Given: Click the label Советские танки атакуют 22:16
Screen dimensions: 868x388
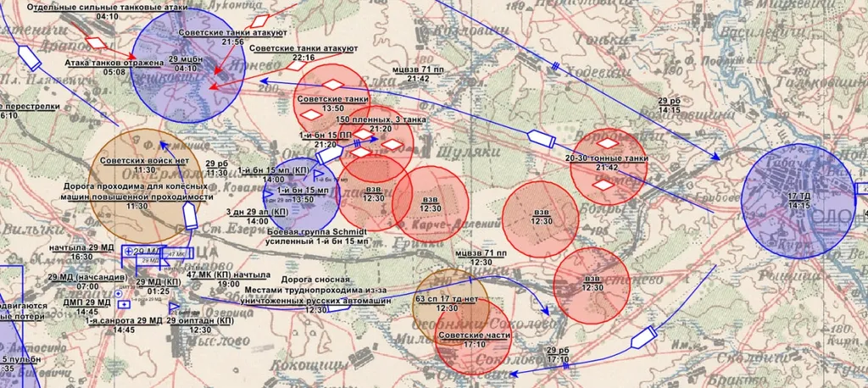Looking at the screenshot, I should point(303,53).
